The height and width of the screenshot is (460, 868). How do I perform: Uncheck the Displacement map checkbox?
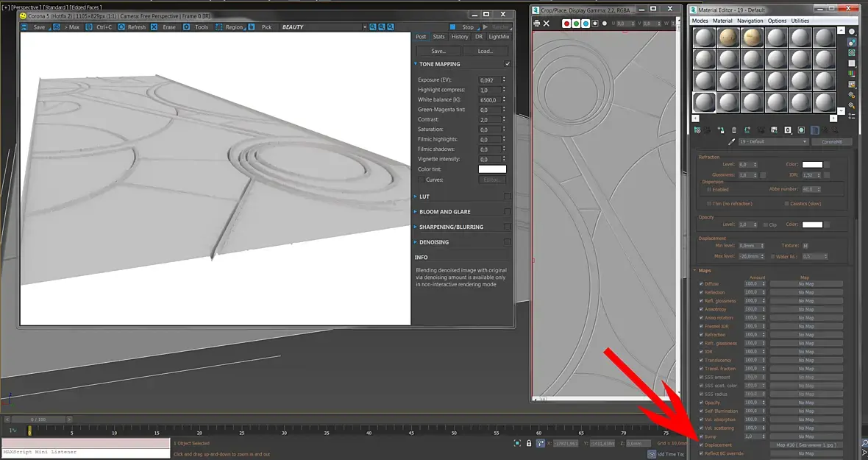point(701,445)
